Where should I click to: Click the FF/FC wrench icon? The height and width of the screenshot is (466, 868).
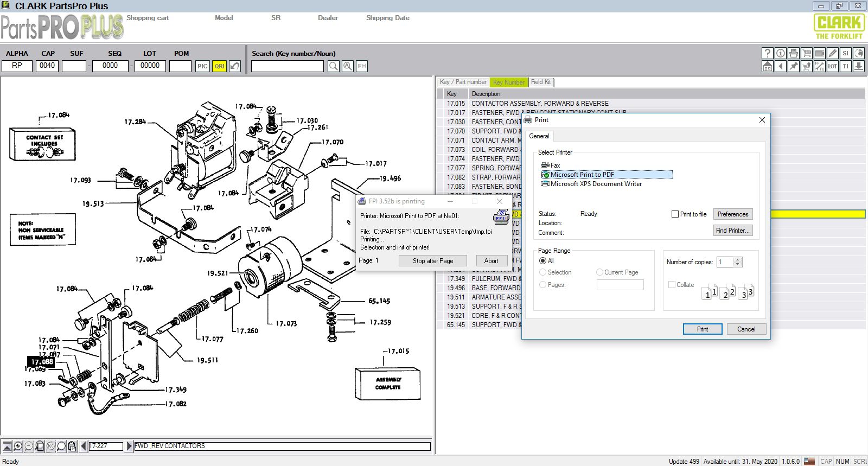820,66
